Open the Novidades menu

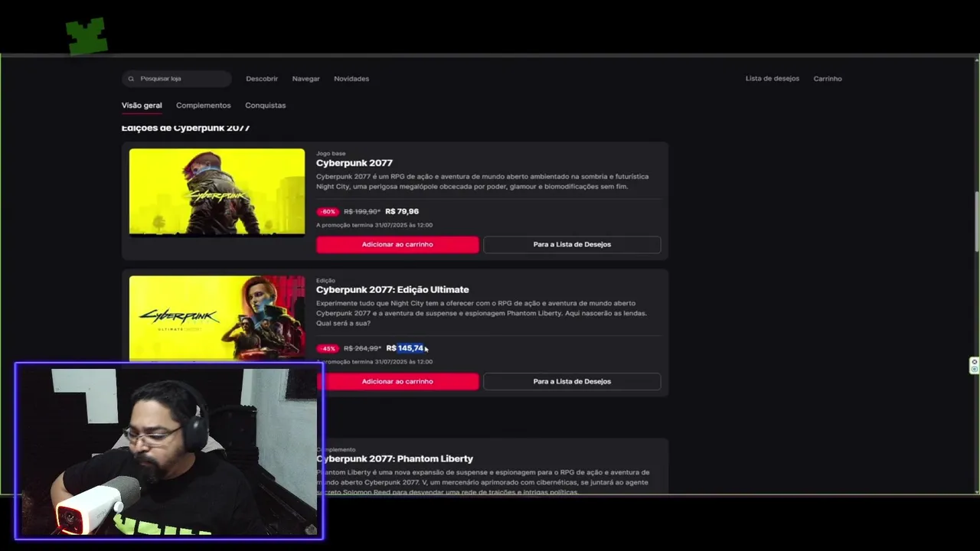pos(351,79)
